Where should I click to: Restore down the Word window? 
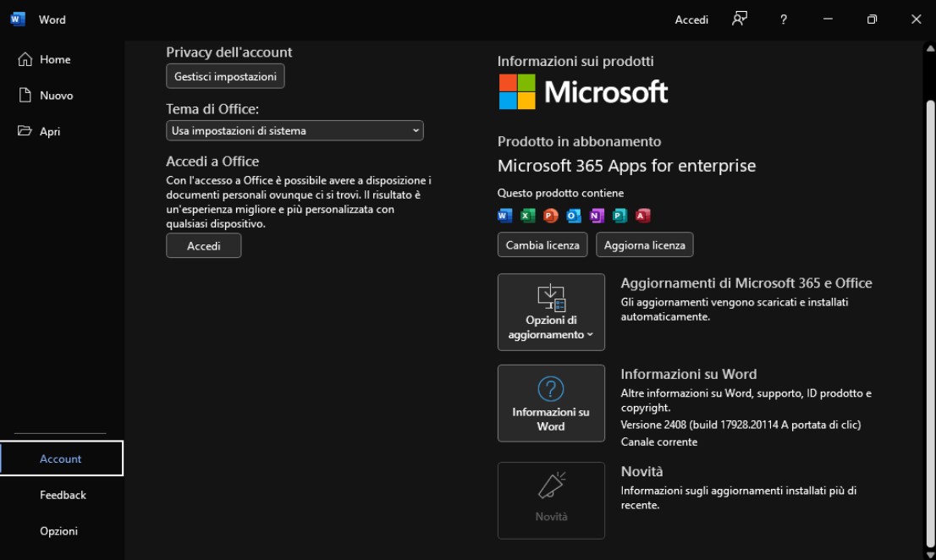pyautogui.click(x=873, y=19)
